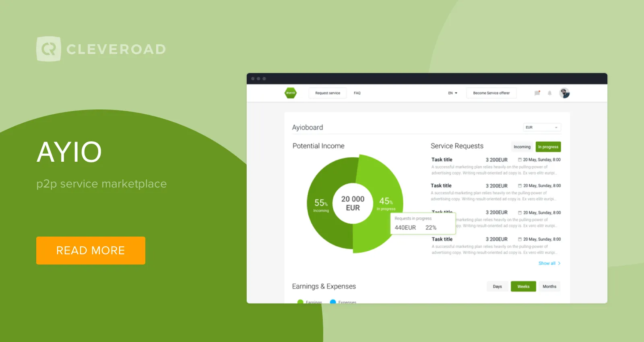Select the In progress requests tab
Screen dimensions: 644x342
(548, 147)
